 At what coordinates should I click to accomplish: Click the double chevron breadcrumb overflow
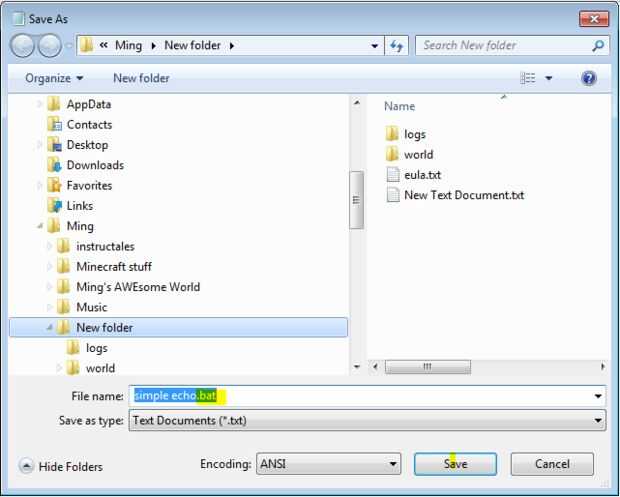tap(104, 45)
